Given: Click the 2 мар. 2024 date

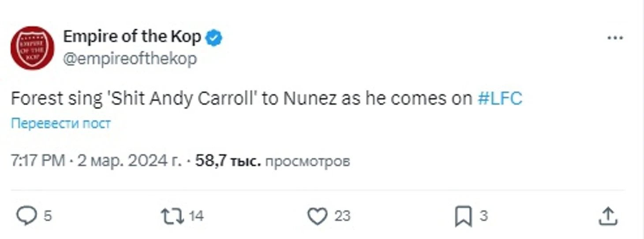Looking at the screenshot, I should 130,161.
